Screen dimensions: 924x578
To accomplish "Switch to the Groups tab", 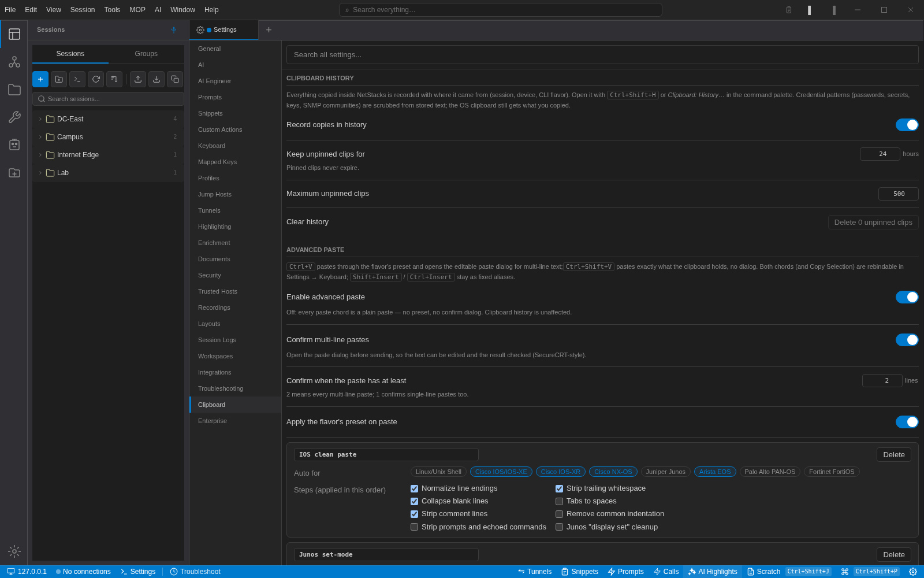I will pos(146,54).
